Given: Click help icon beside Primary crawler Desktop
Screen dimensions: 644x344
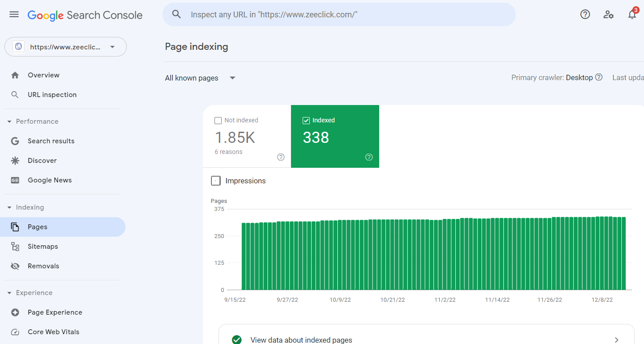Looking at the screenshot, I should tap(599, 77).
